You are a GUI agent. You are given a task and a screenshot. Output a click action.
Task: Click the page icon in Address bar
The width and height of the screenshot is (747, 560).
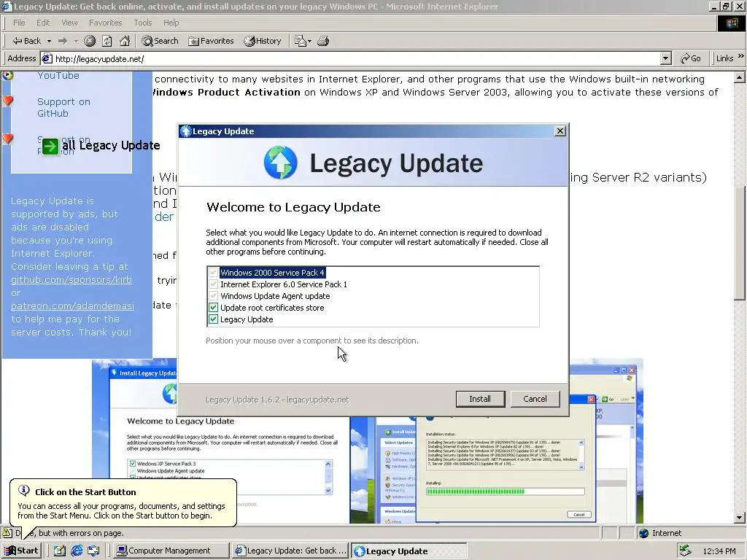[x=47, y=58]
